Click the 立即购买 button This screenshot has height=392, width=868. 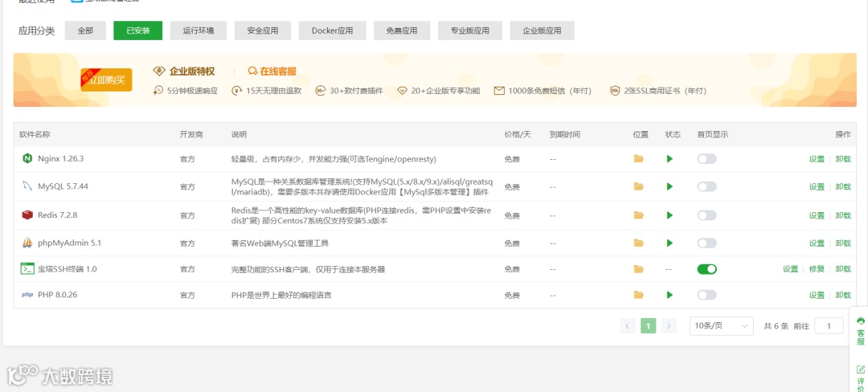click(106, 80)
